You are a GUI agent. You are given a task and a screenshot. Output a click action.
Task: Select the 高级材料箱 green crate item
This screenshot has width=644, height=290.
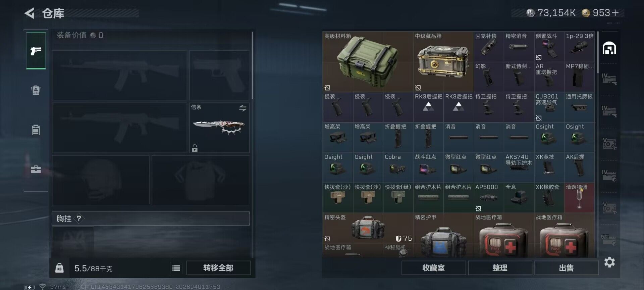(x=368, y=62)
